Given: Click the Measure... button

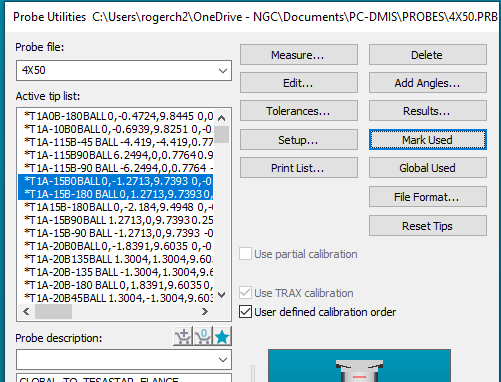Looking at the screenshot, I should [299, 55].
